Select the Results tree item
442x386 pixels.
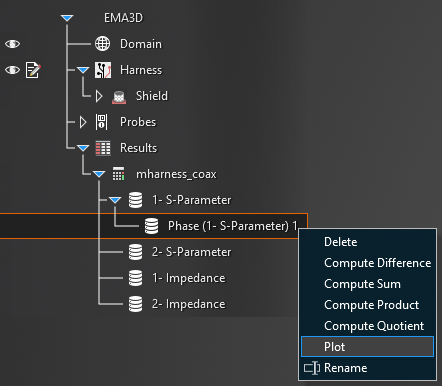tap(138, 148)
